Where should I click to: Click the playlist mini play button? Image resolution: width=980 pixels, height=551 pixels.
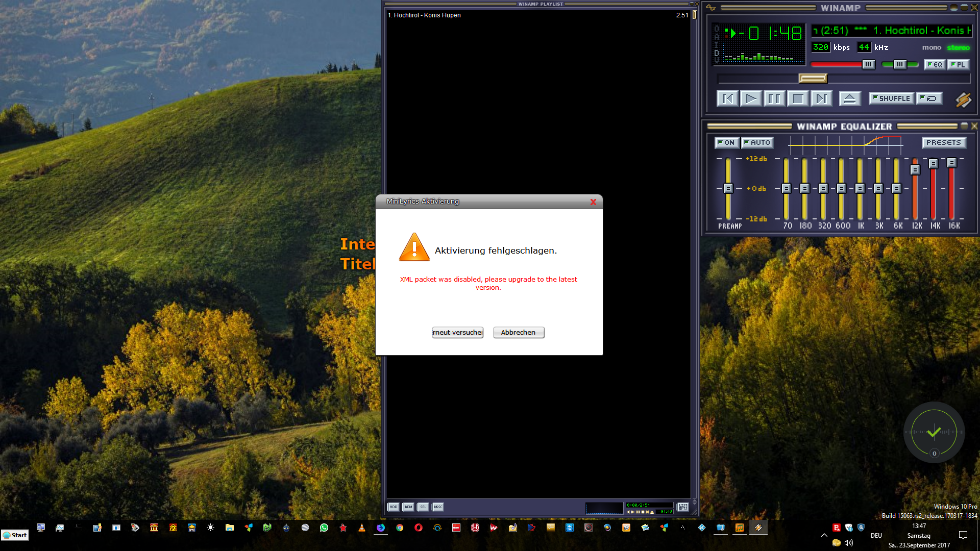click(633, 512)
